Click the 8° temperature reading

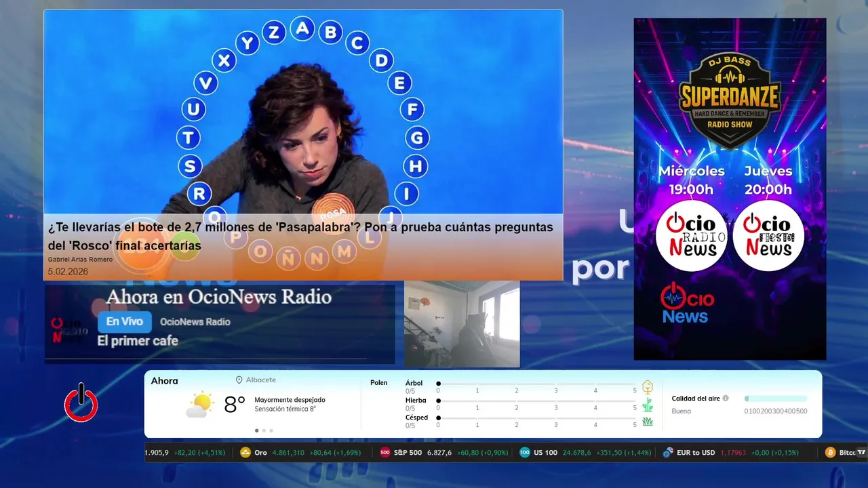click(235, 405)
